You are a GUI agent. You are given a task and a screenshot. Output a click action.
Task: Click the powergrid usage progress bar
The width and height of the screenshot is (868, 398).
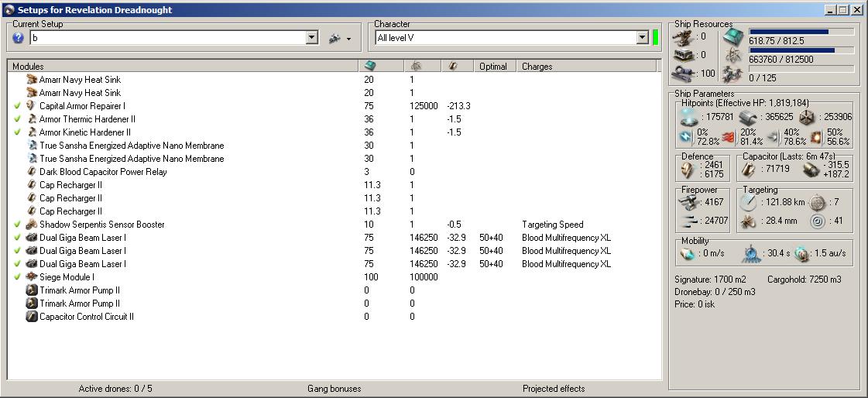(x=801, y=50)
